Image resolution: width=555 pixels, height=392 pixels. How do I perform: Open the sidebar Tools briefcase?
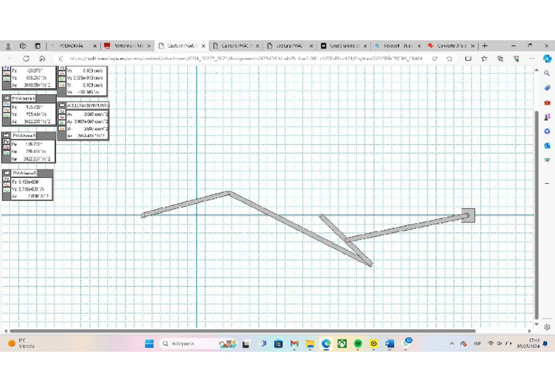pos(547,102)
